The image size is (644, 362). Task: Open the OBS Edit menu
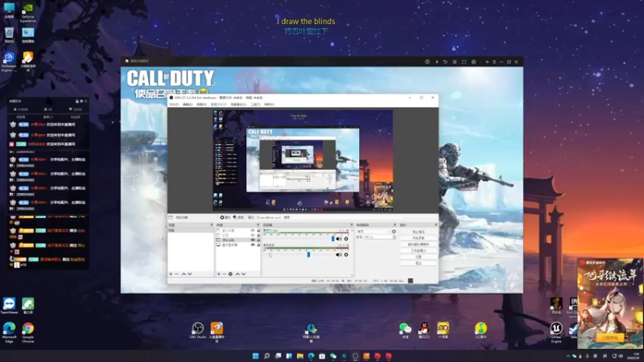[188, 105]
